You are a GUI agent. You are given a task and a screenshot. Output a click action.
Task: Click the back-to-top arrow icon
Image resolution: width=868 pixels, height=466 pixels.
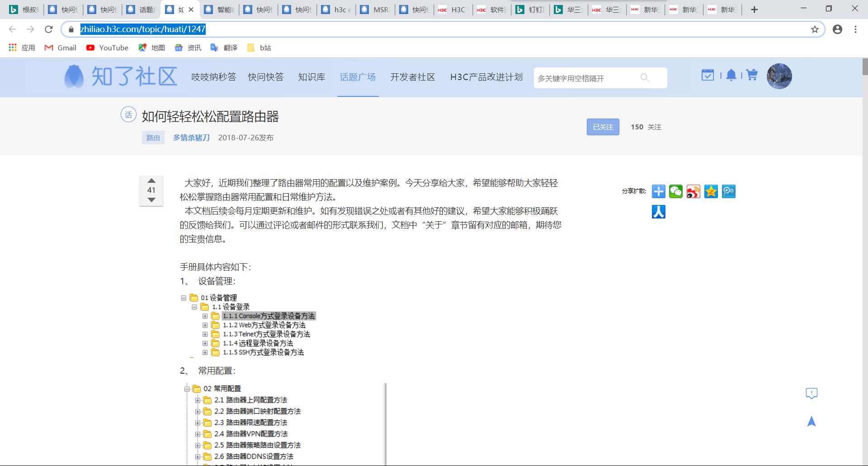pos(811,422)
